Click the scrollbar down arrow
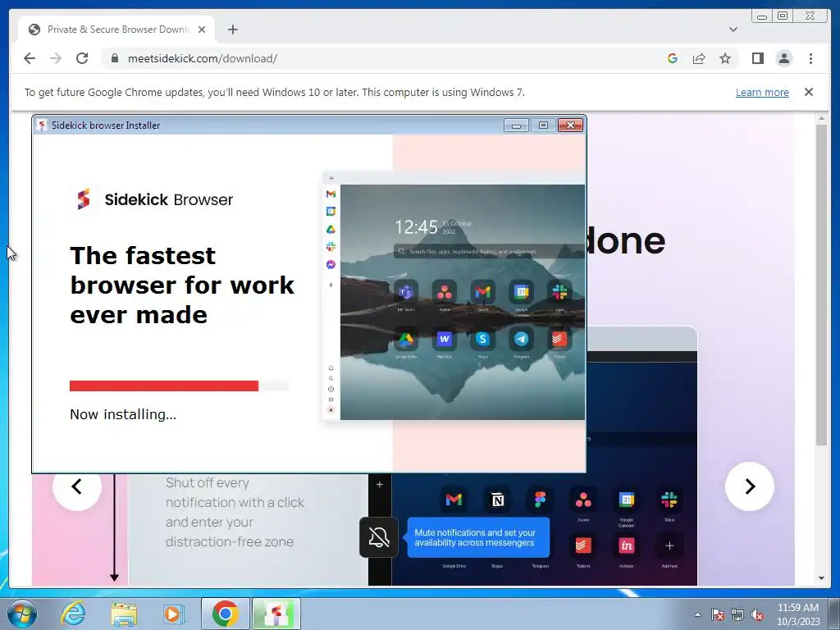Viewport: 840px width, 630px height. 821,578
